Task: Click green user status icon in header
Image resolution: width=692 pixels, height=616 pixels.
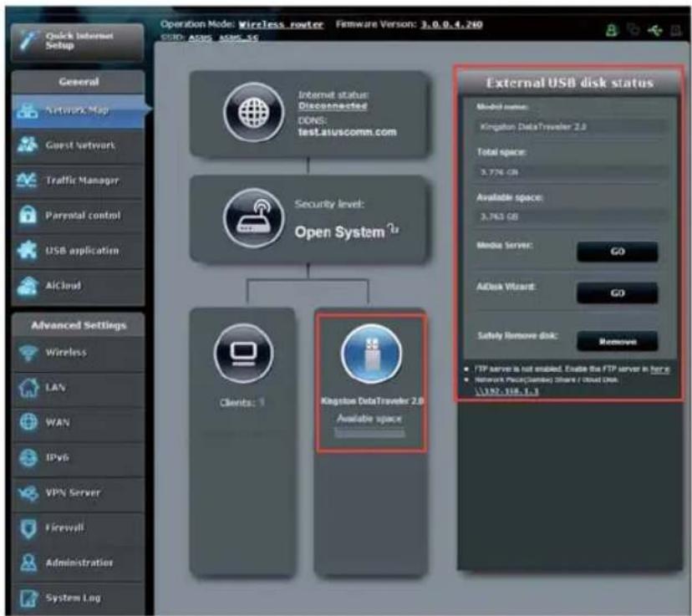Action: click(x=612, y=30)
